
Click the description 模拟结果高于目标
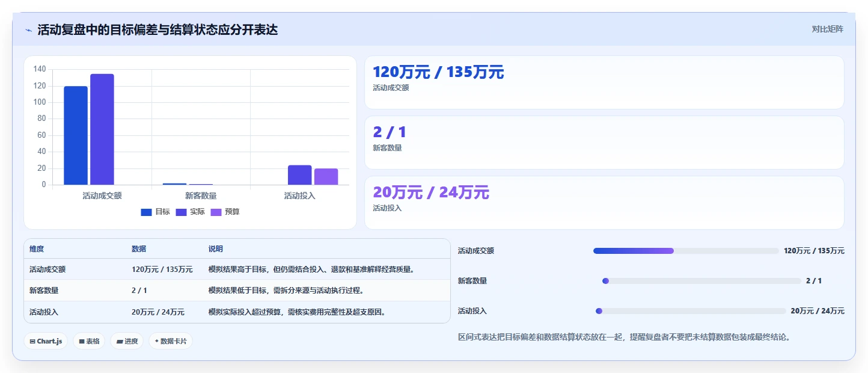tap(311, 270)
